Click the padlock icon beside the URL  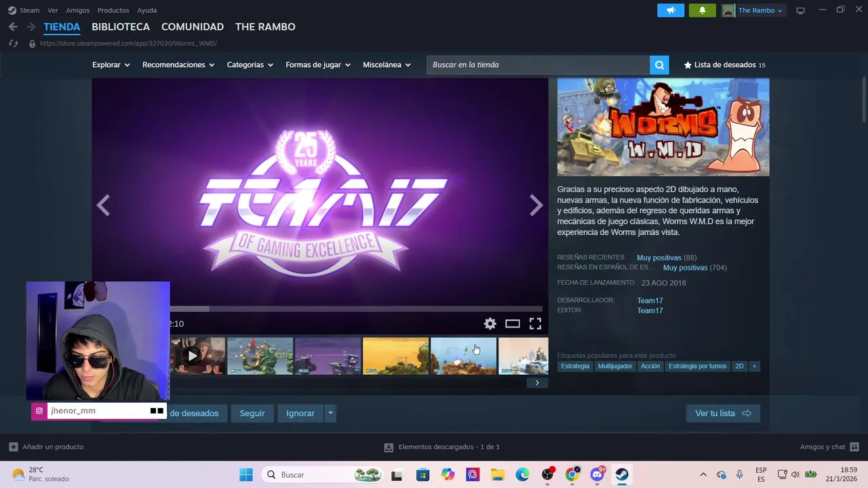click(x=32, y=43)
